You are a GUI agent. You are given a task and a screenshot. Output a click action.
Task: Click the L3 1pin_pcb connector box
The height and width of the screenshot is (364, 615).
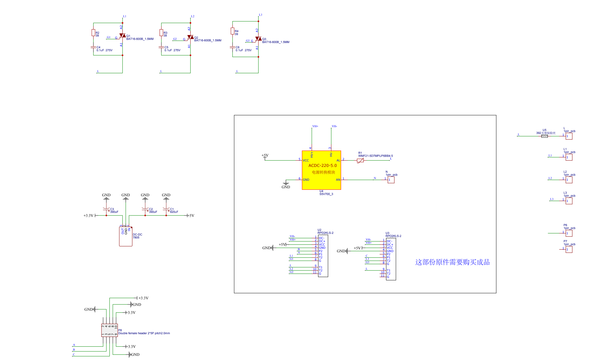[569, 201]
